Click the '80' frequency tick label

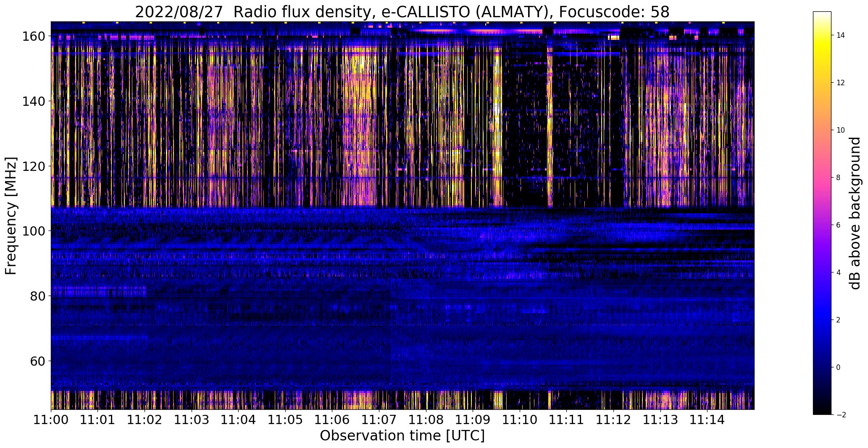(x=39, y=296)
